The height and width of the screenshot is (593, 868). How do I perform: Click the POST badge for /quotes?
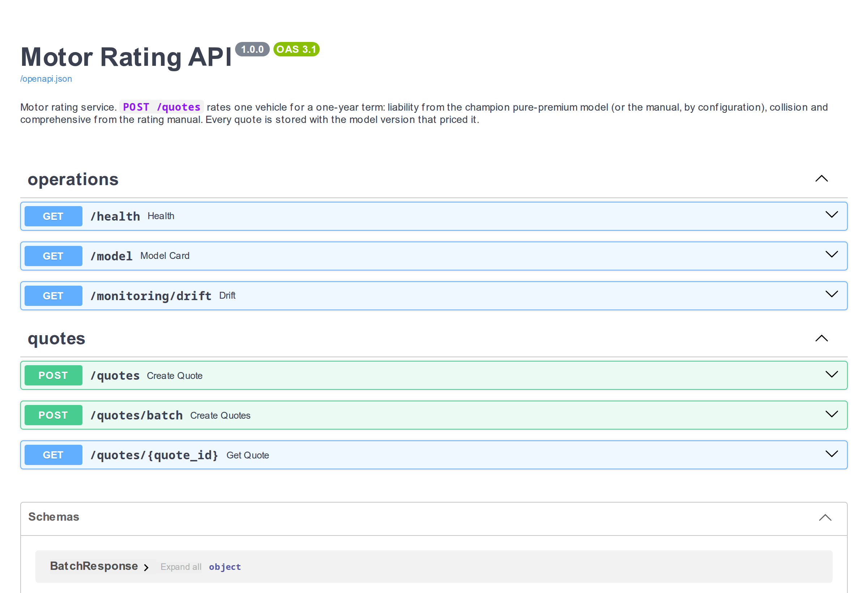(54, 375)
